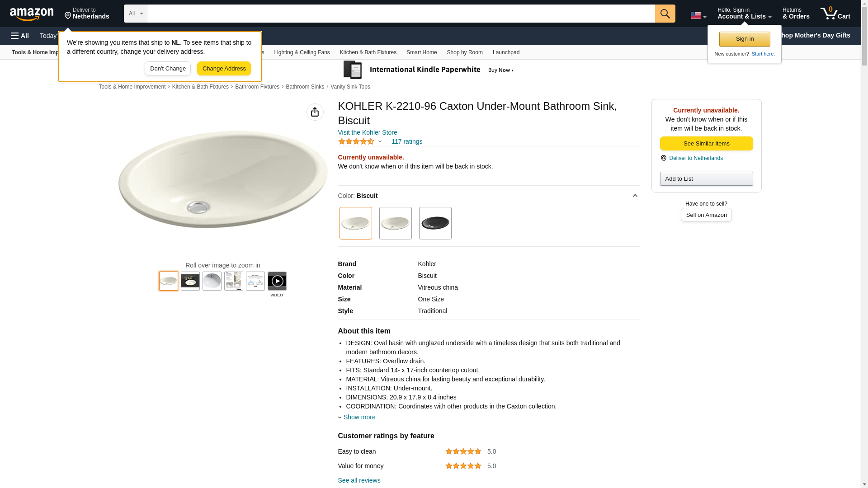Screen dimensions: 868x488
Task: Click the Deliver to Netherlands location link
Action: point(87,14)
